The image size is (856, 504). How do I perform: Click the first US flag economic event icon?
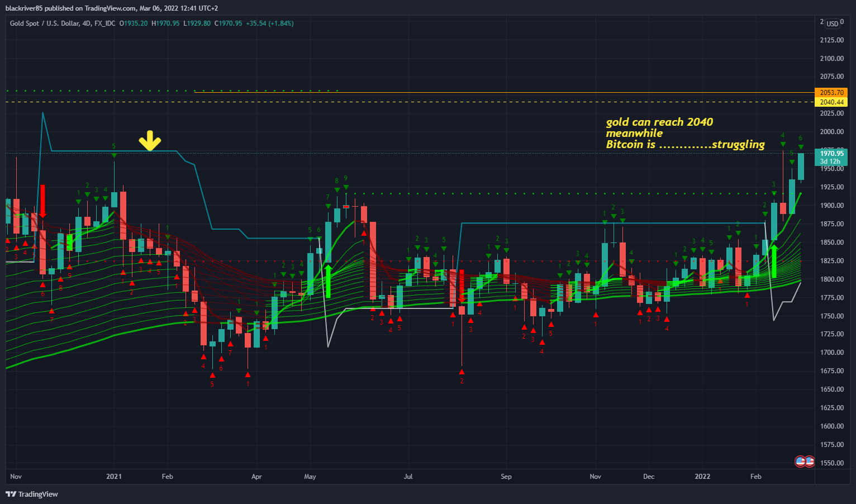tap(800, 462)
